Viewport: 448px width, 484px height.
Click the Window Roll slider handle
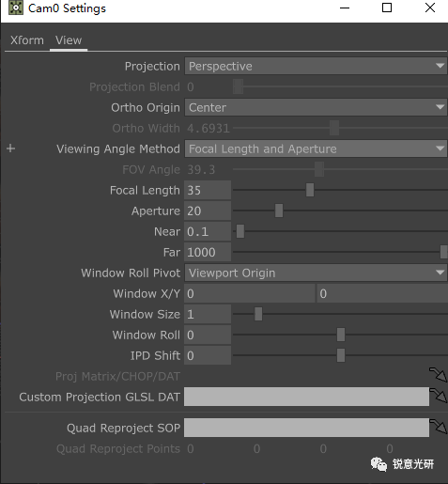341,335
